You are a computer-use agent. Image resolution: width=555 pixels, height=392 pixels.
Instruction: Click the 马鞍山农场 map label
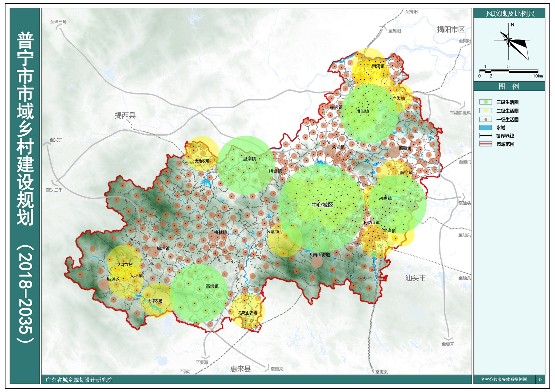(x=247, y=313)
